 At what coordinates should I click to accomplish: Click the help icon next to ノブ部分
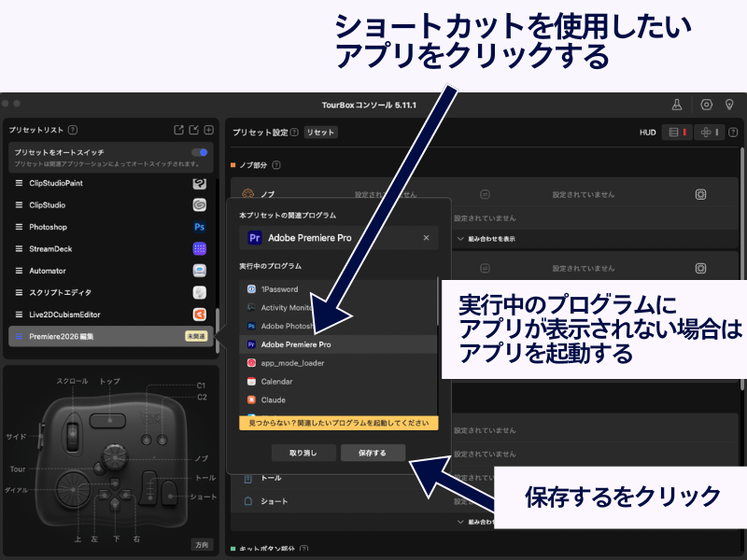click(x=276, y=165)
